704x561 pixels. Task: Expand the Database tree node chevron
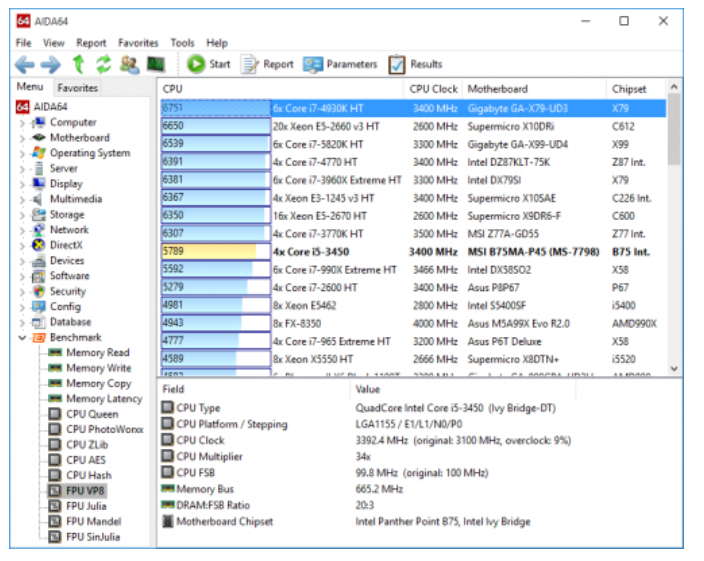[x=22, y=323]
